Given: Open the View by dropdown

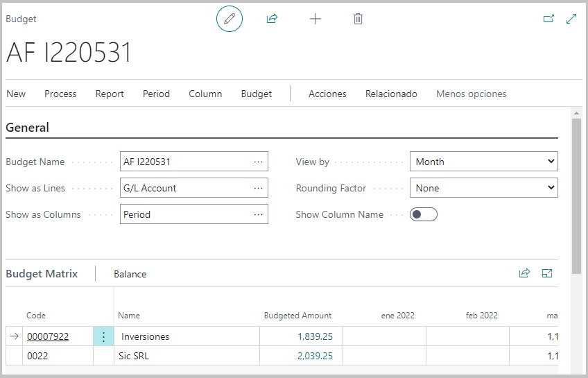Looking at the screenshot, I should click(484, 161).
